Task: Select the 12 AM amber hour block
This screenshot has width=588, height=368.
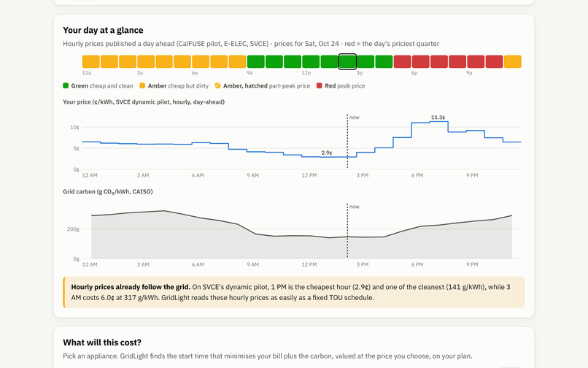Action: (90, 61)
